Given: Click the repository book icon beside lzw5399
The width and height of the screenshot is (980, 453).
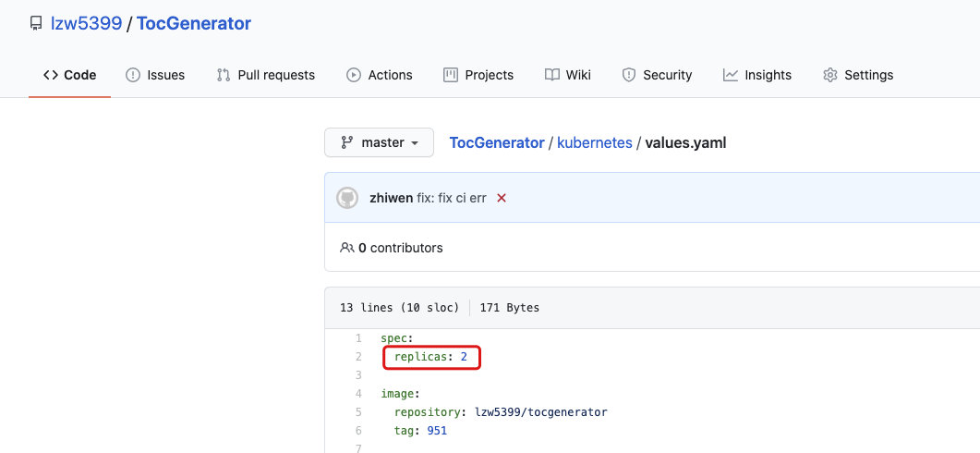Looking at the screenshot, I should [36, 24].
